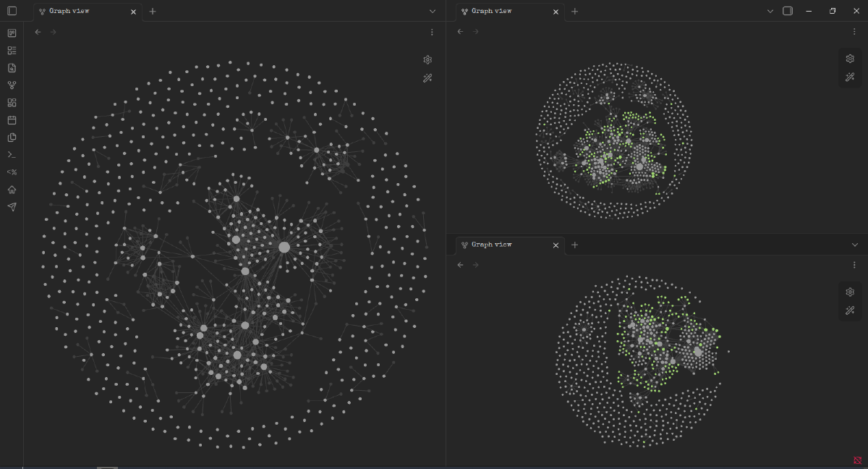This screenshot has height=469, width=868.
Task: Click the templater percent icon
Action: click(x=12, y=172)
